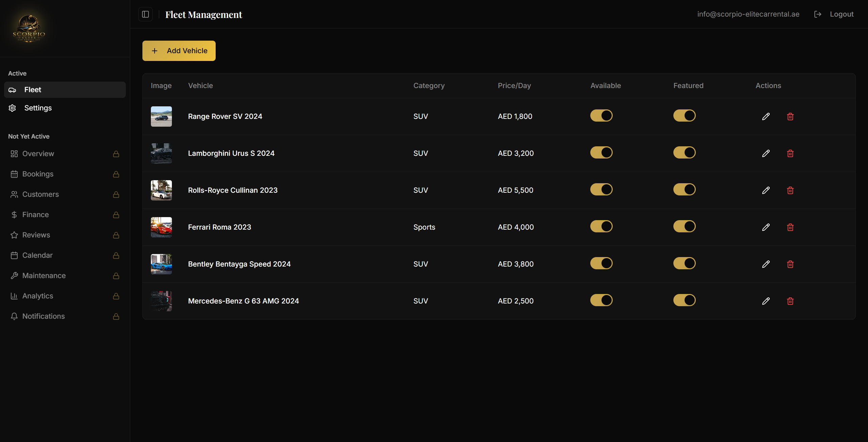Edit the Ferrari Roma 2023 entry
The image size is (868, 442).
coord(766,227)
